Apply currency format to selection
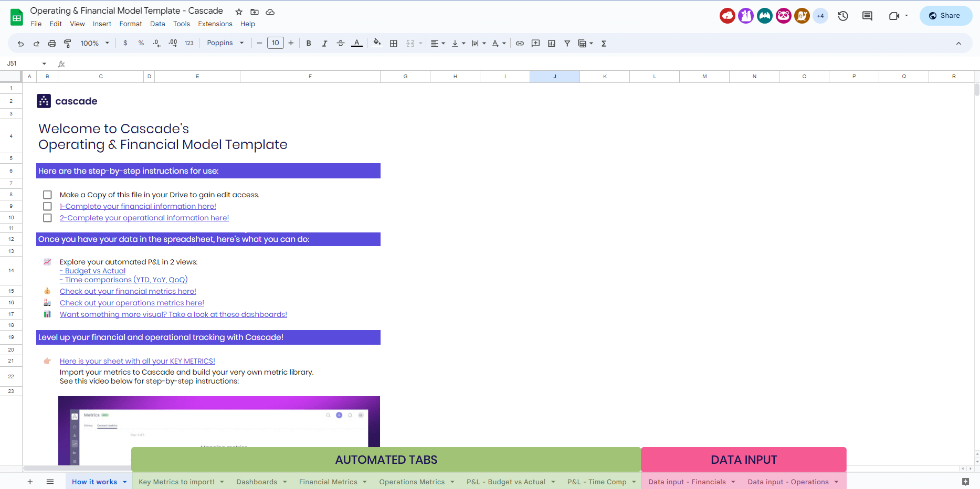The image size is (980, 489). point(125,43)
